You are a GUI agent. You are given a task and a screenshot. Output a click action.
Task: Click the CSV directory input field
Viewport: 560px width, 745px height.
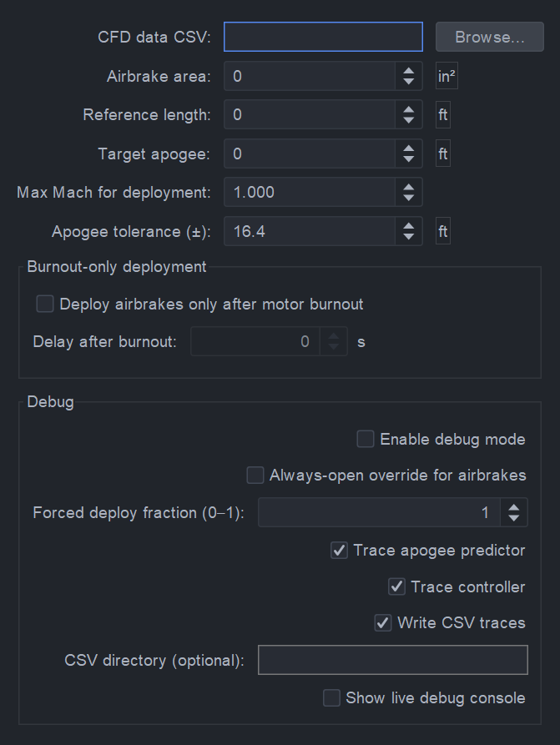pyautogui.click(x=392, y=659)
